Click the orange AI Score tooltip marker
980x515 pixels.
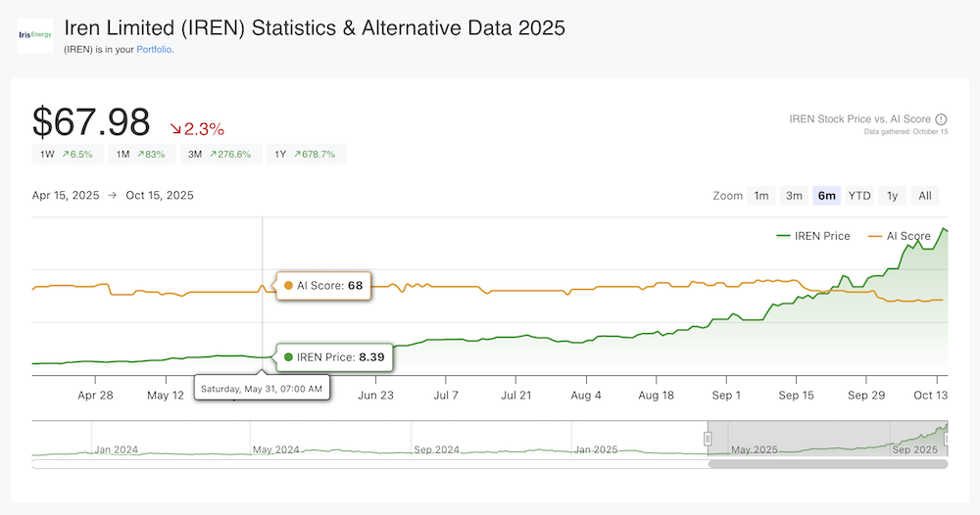point(288,286)
